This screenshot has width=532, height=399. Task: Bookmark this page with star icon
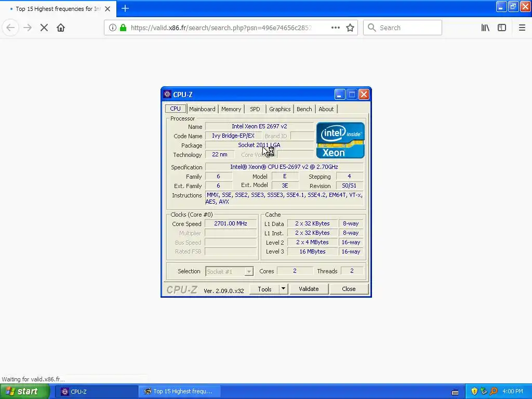pos(350,28)
